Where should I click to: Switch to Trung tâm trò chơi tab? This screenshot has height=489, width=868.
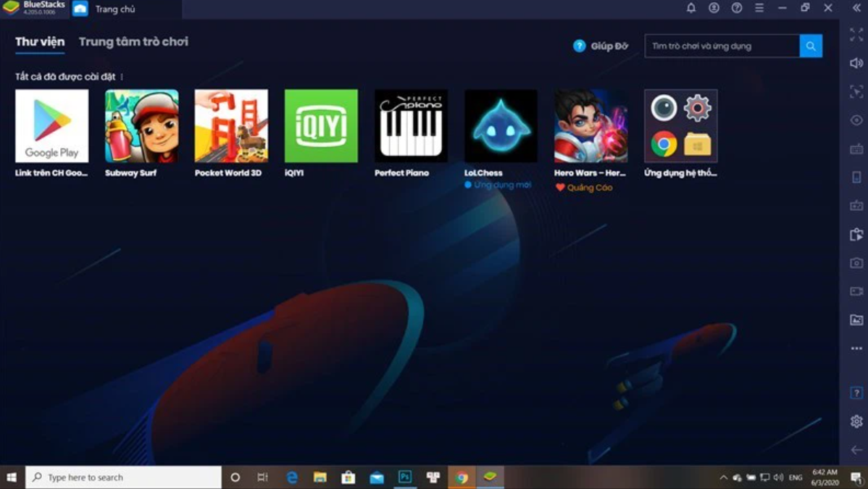[133, 42]
